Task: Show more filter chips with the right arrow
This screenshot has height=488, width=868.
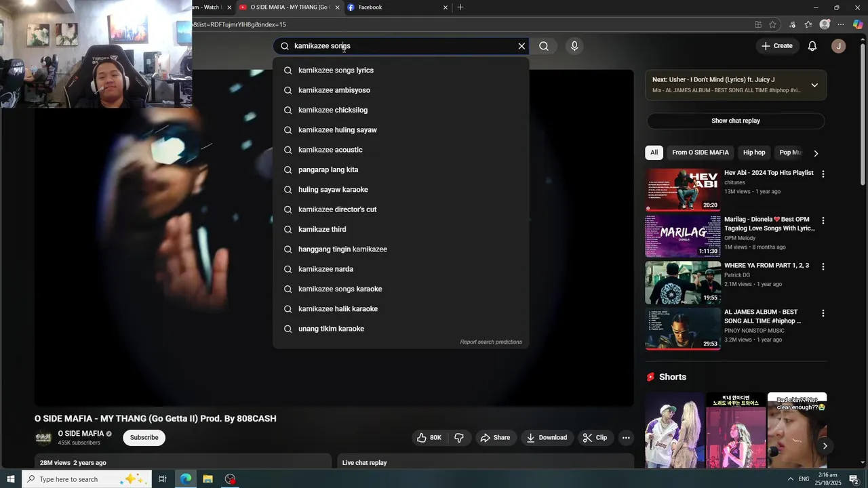Action: [x=816, y=153]
